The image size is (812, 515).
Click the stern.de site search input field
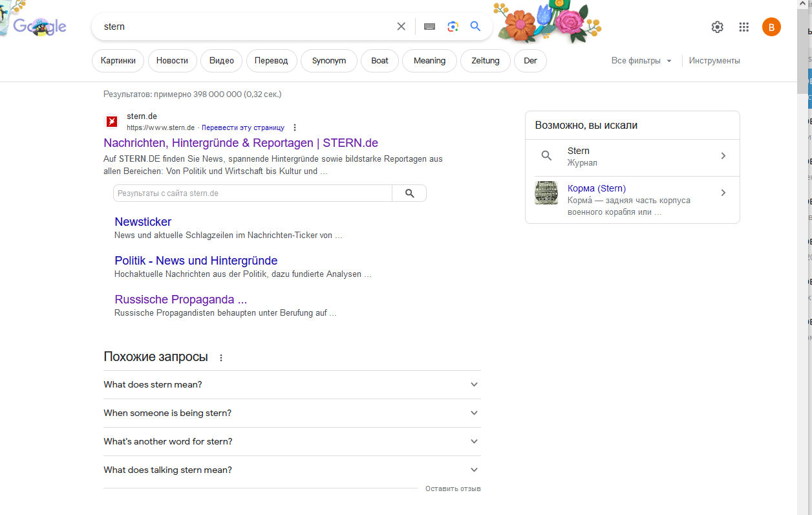click(x=252, y=193)
